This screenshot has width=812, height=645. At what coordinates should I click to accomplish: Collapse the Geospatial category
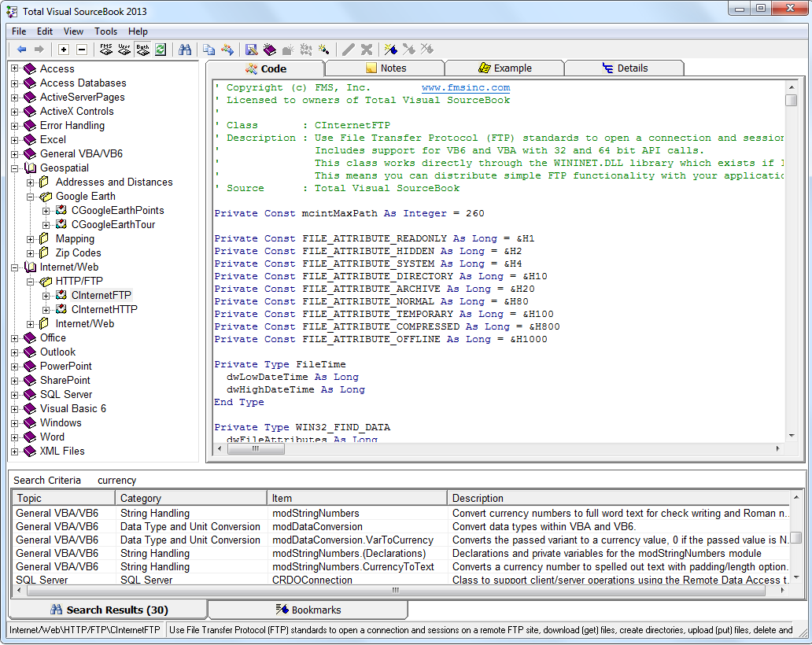tap(14, 168)
